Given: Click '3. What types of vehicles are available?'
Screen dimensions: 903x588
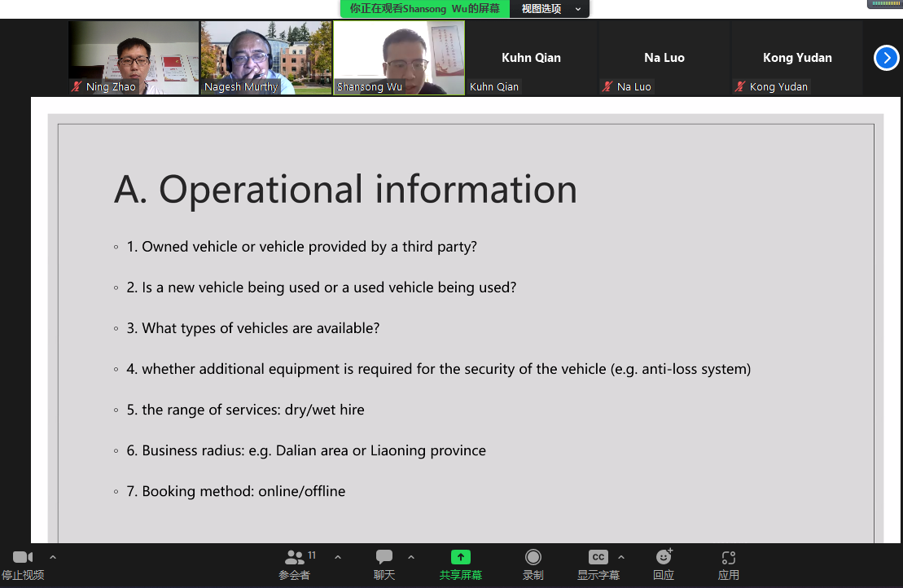Looking at the screenshot, I should click(252, 328).
